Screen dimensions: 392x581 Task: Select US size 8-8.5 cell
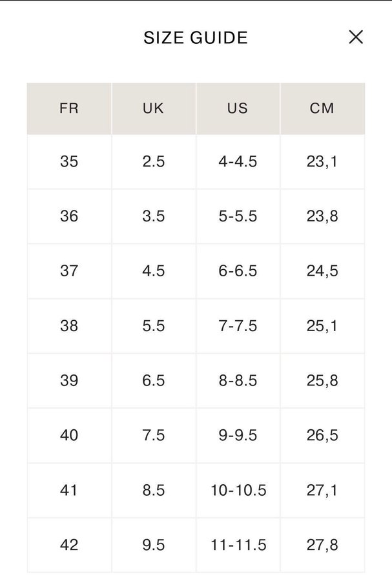click(x=238, y=380)
